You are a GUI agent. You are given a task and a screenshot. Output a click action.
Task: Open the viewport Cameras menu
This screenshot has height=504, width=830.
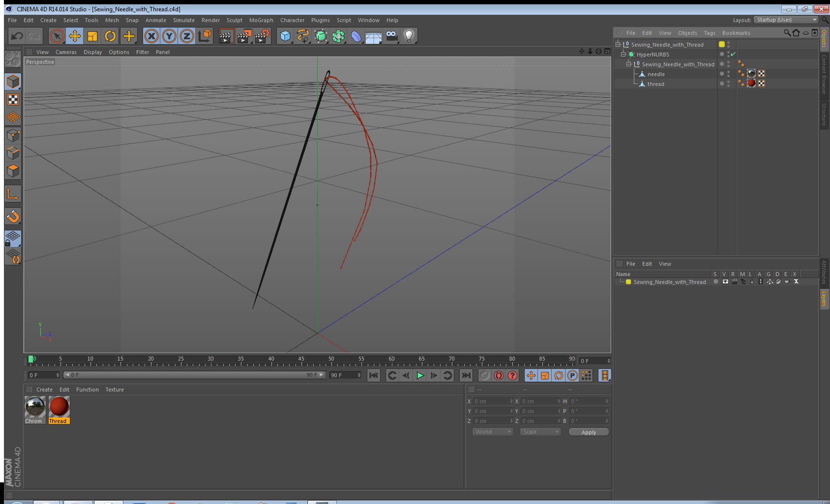click(x=66, y=52)
